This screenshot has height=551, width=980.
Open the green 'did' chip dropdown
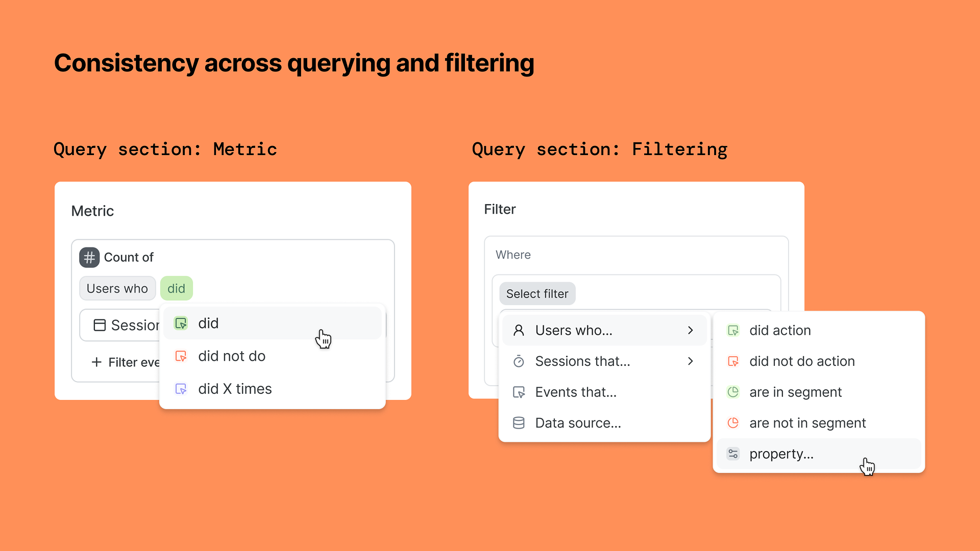click(x=176, y=288)
